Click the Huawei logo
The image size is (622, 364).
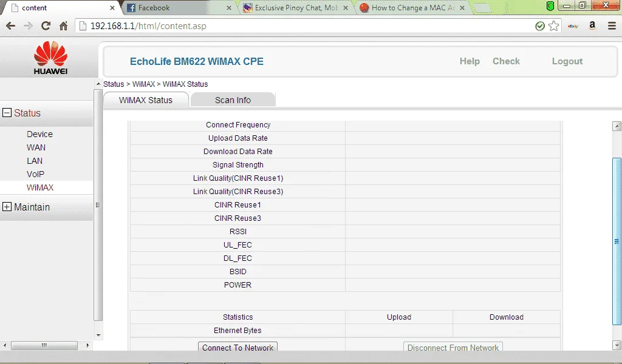tap(50, 58)
